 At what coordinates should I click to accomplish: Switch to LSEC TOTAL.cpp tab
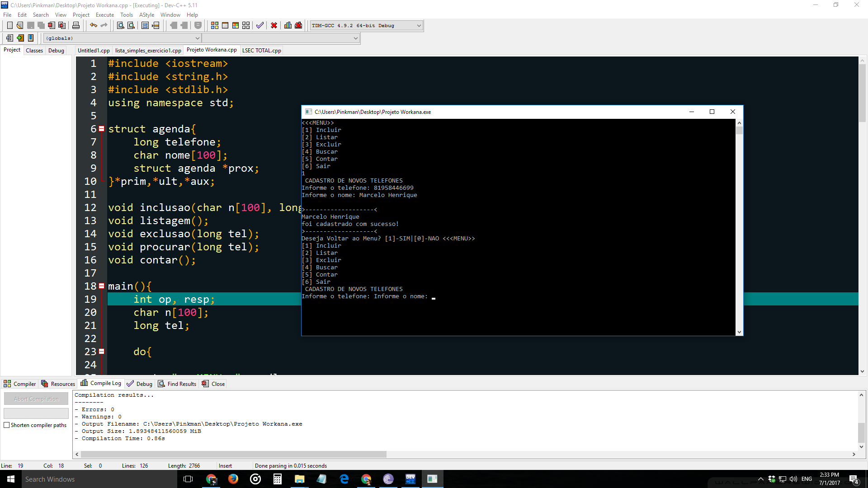(262, 50)
